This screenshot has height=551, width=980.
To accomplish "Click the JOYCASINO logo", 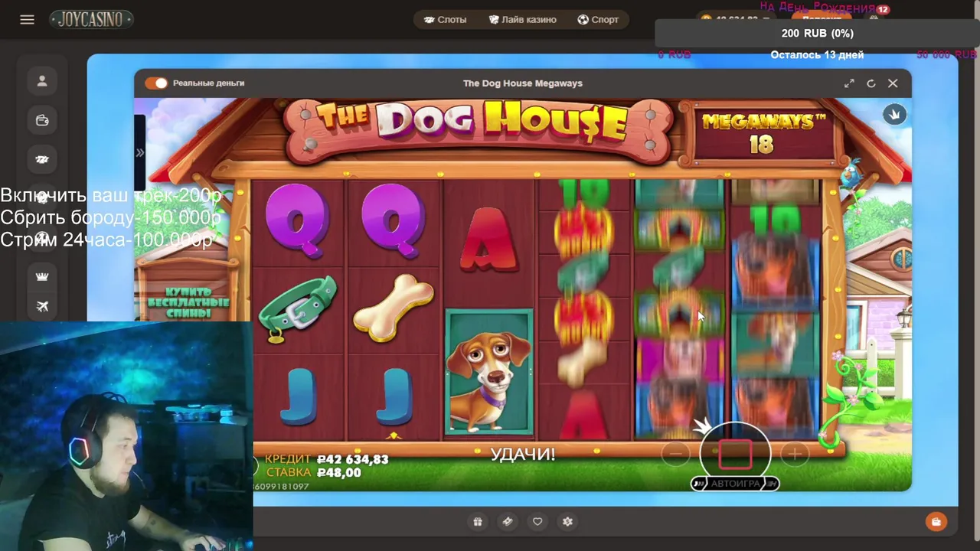I will 91,20.
